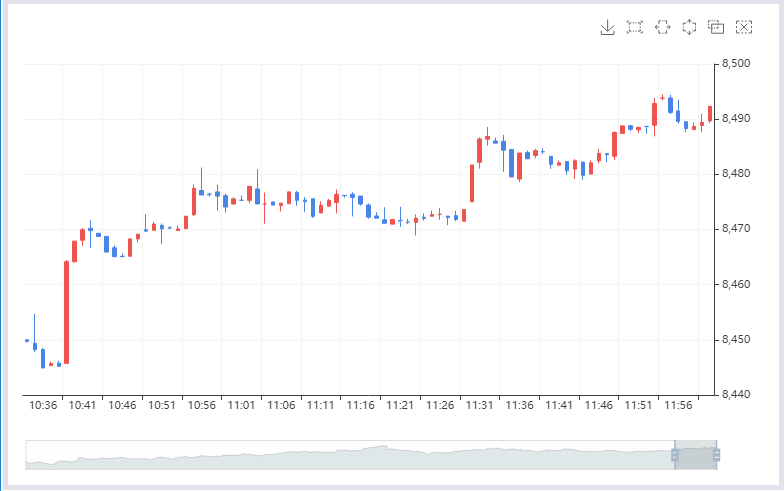
Task: Click the 8,480 price axis label
Action: (x=736, y=174)
